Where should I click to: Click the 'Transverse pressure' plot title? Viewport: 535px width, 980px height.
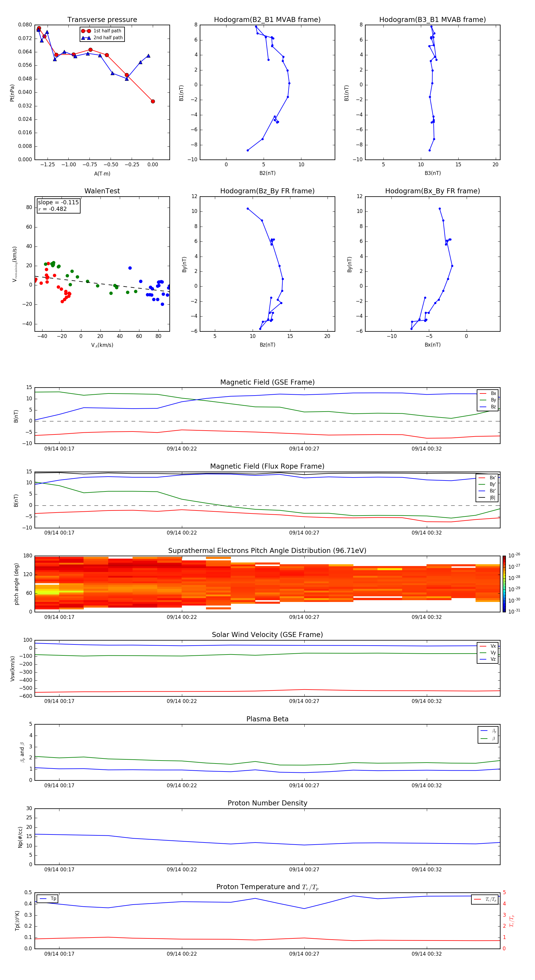[102, 20]
